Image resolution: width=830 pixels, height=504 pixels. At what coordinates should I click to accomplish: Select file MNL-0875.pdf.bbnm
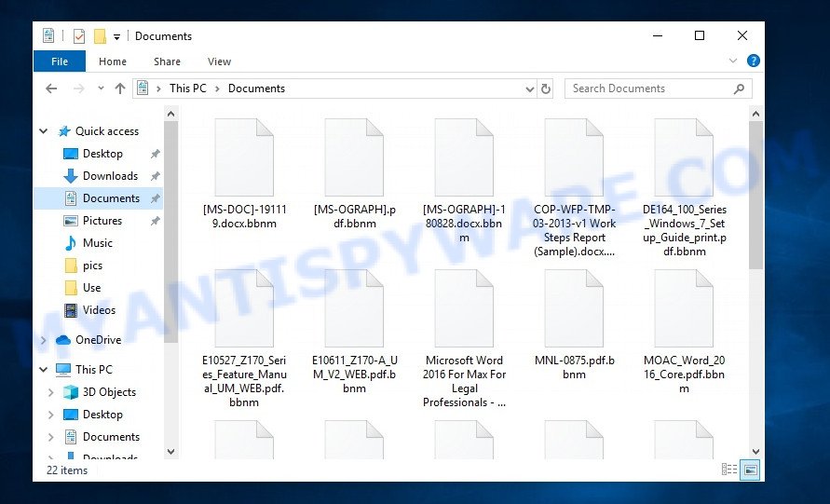coord(575,325)
